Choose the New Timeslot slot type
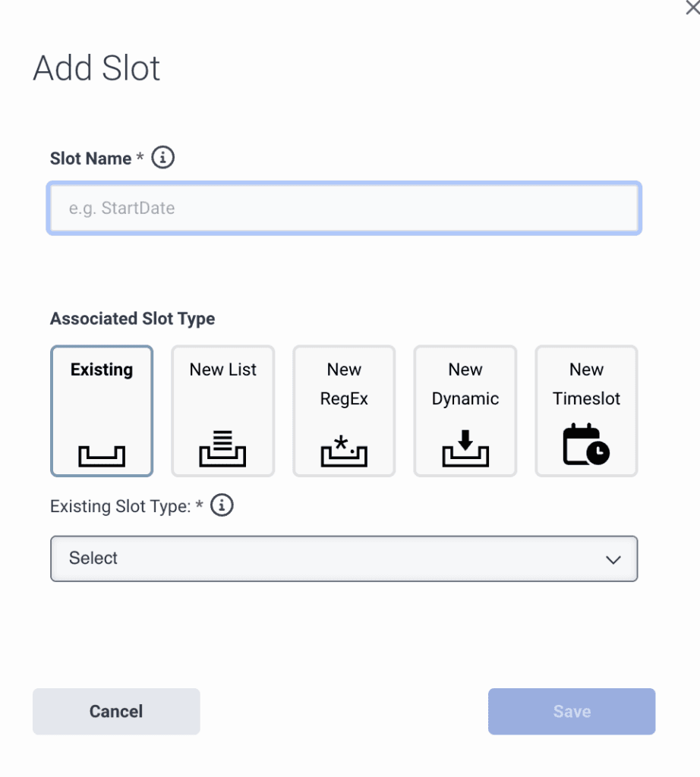Image resolution: width=700 pixels, height=777 pixels. [586, 411]
